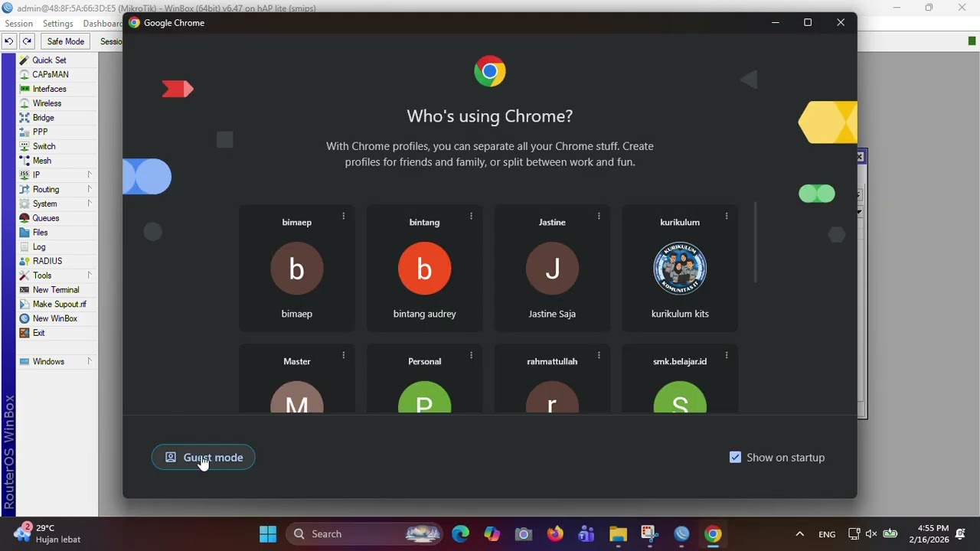The height and width of the screenshot is (551, 980).
Task: Click the WinBox redo arrow icon
Action: point(27,41)
